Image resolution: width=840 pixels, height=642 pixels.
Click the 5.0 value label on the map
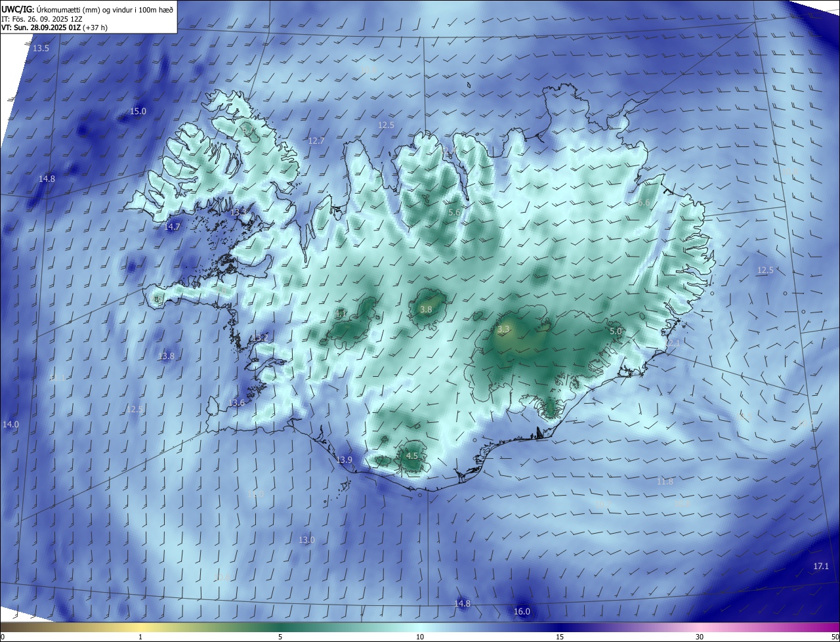coord(616,332)
